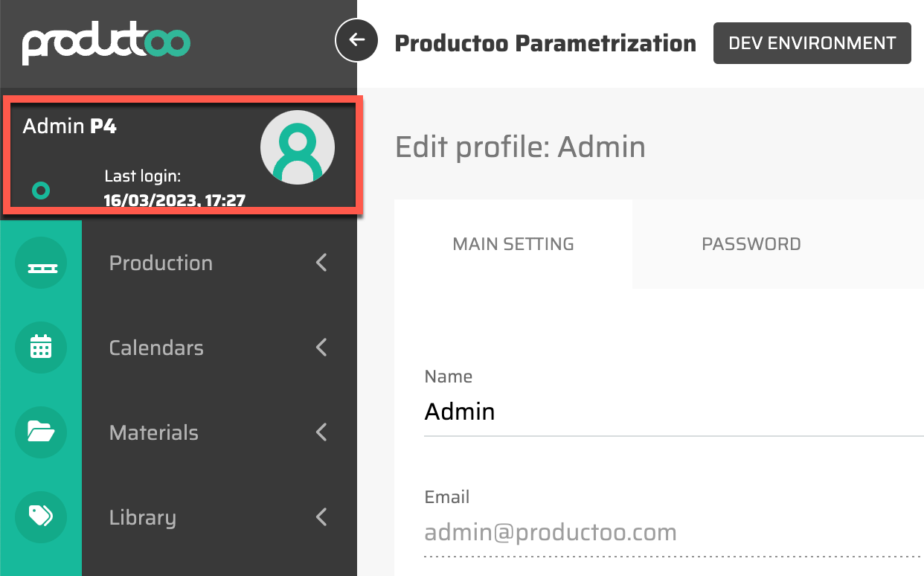Switch to the PASSWORD tab
Screen dimensions: 924x576
point(751,244)
